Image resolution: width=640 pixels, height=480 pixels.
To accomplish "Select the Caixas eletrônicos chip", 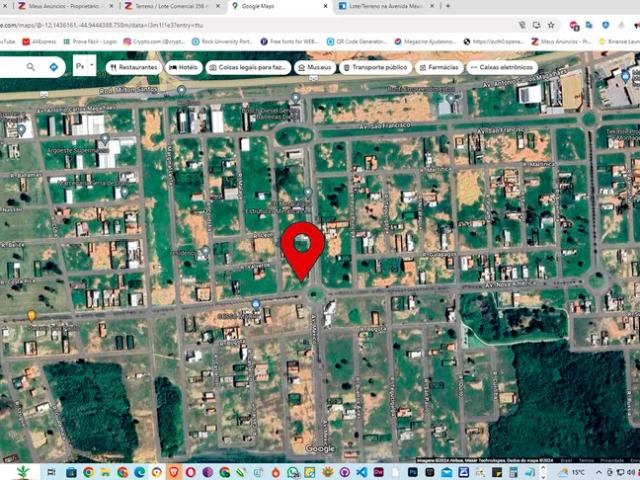I will (x=501, y=67).
